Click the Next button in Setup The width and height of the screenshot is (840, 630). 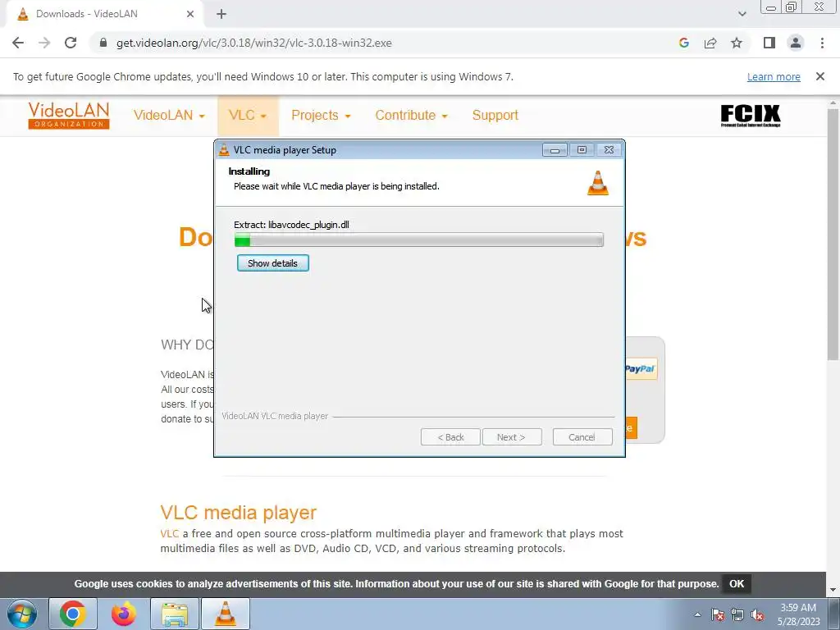point(512,437)
